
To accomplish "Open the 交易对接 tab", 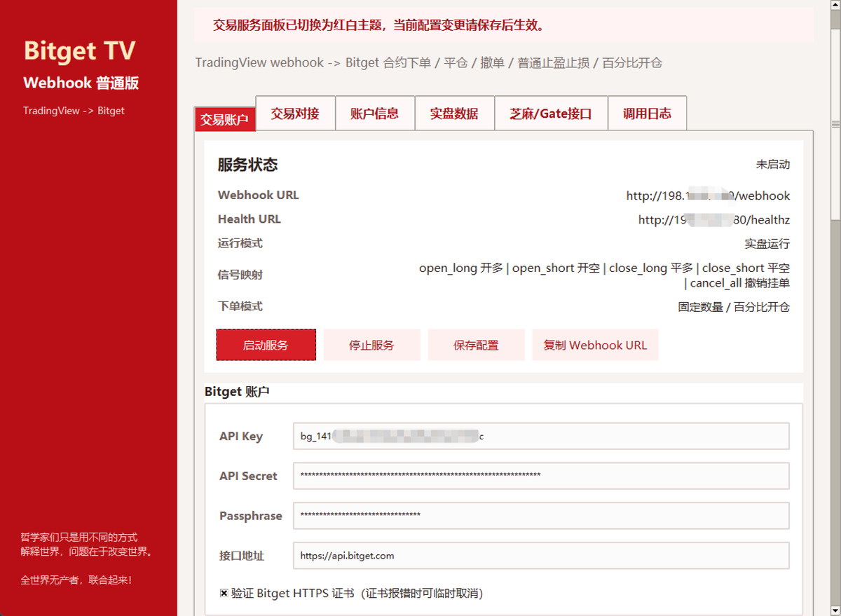I will [295, 114].
